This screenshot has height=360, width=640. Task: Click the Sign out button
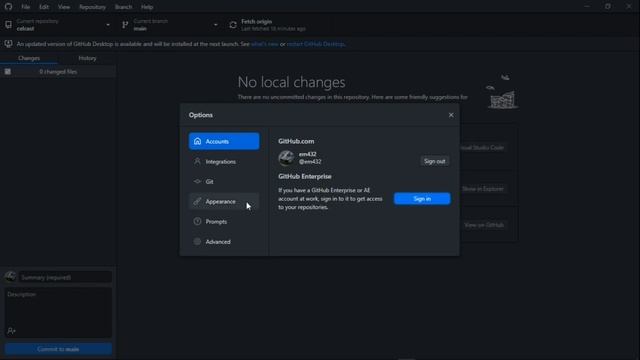434,161
